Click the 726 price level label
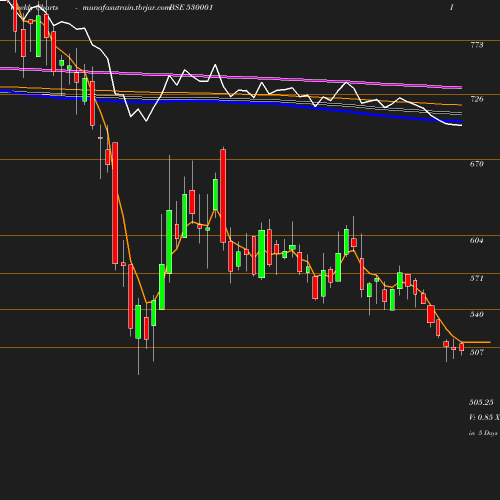500x500 pixels. [477, 99]
